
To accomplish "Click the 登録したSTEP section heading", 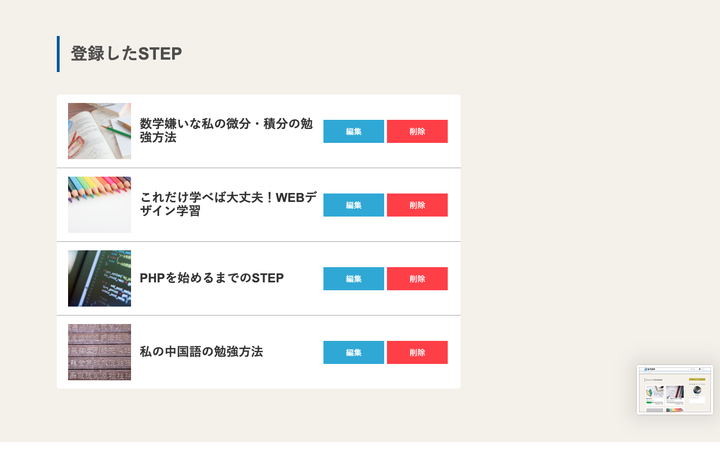I will coord(126,54).
